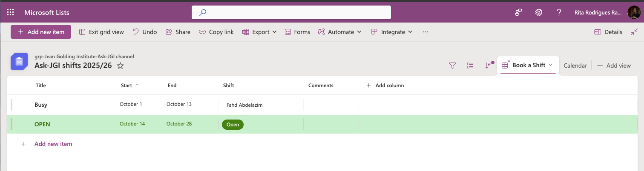
Task: Click the Shift column header
Action: (x=228, y=85)
